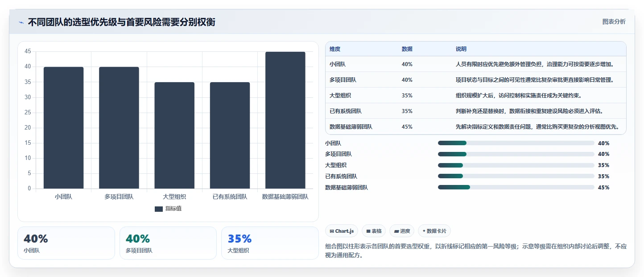This screenshot has width=644, height=277.
Task: Click the 数据基础薄弱团队 progress bar
Action: pyautogui.click(x=516, y=188)
